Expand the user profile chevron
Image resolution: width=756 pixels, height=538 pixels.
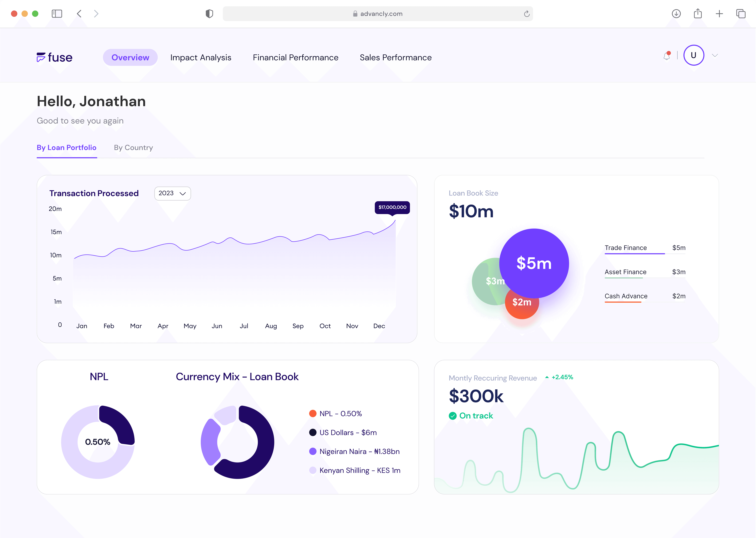[x=715, y=55]
